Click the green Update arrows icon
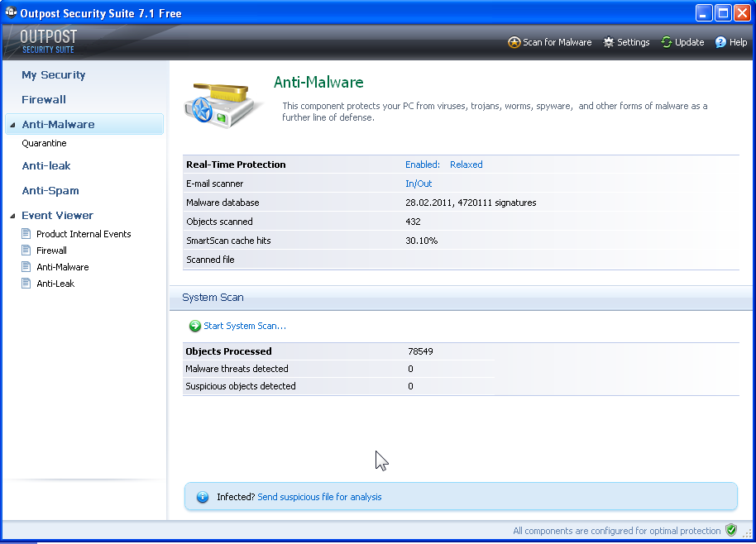Screen dimensions: 756x544 (667, 42)
